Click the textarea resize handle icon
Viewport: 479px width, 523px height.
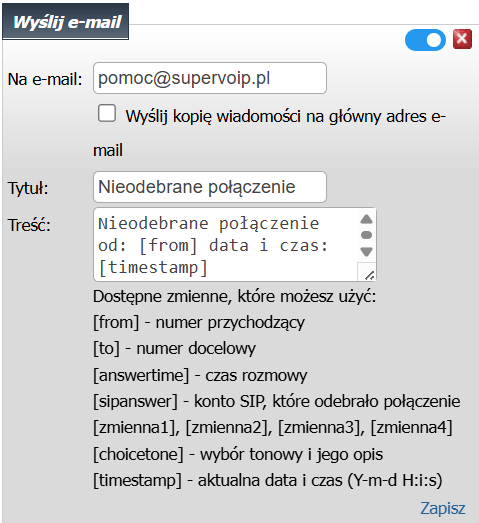click(369, 275)
